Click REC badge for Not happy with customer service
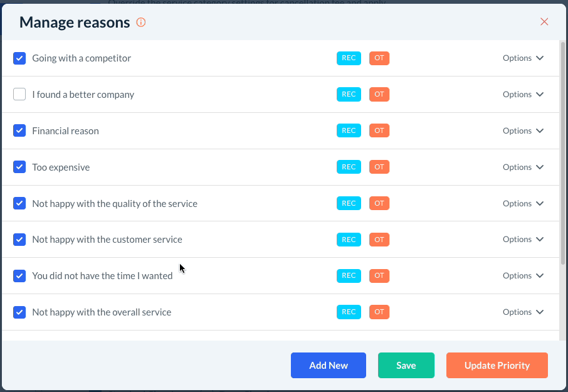Viewport: 568px width, 392px height. (349, 240)
